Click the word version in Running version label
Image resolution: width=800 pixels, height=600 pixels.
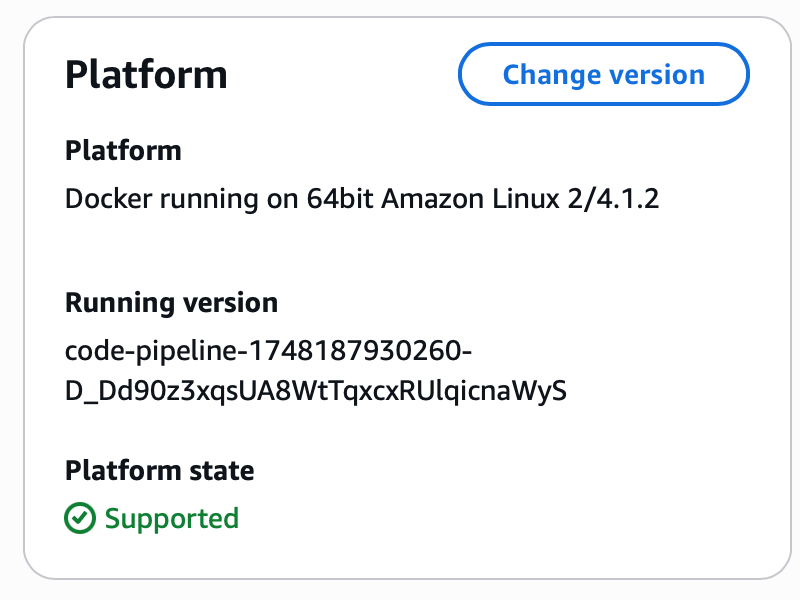231,303
